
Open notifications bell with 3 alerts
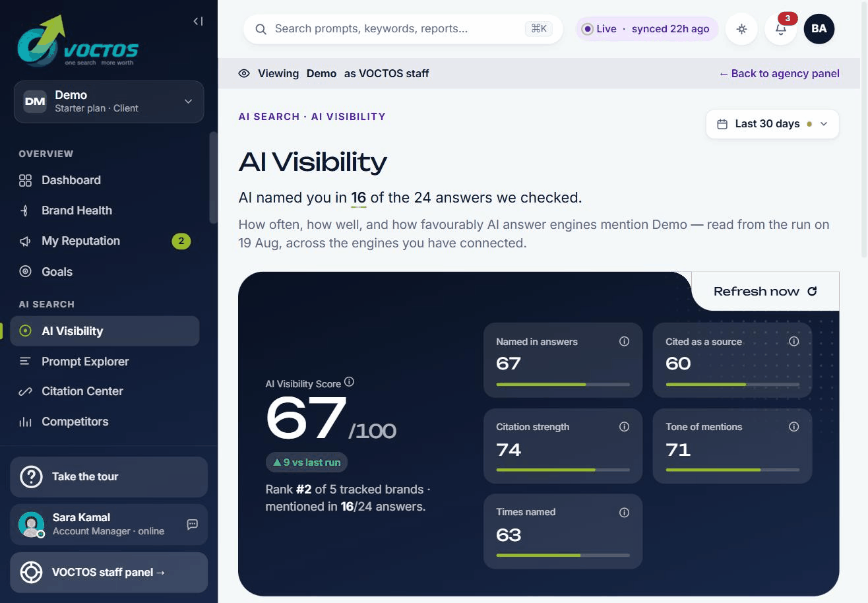point(781,29)
